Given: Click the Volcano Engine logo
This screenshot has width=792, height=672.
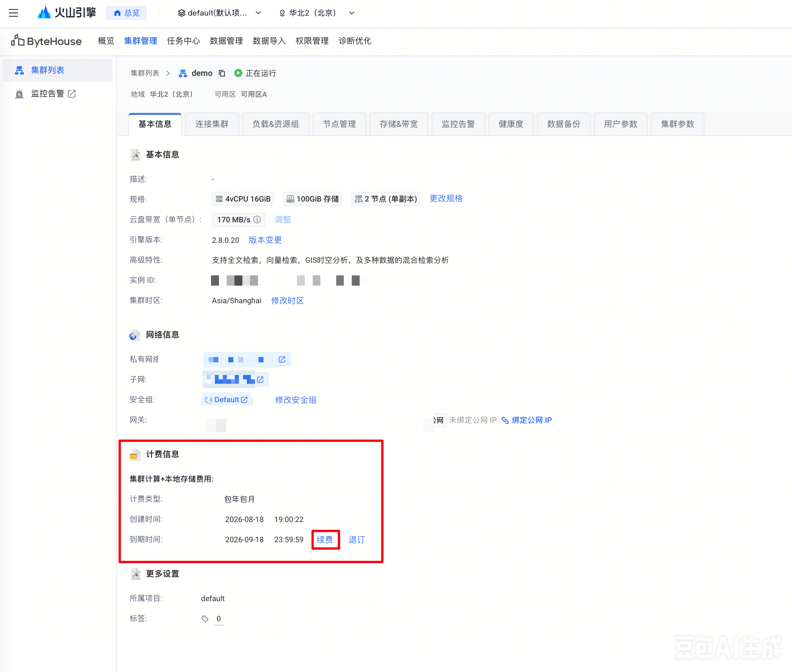Looking at the screenshot, I should coord(67,13).
